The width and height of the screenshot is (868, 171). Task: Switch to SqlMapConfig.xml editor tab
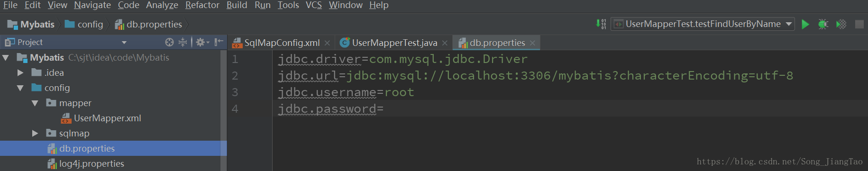pos(282,43)
